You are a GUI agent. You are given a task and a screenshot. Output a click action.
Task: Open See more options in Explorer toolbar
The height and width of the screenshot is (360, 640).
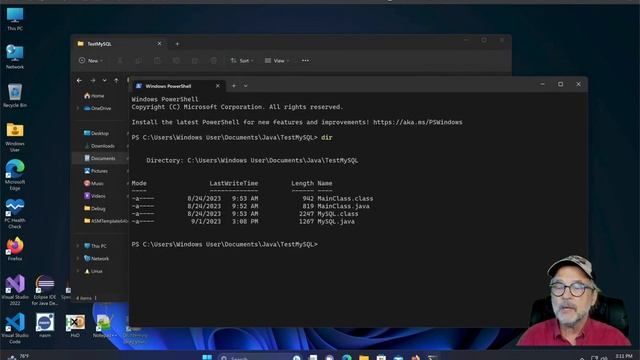[x=305, y=60]
